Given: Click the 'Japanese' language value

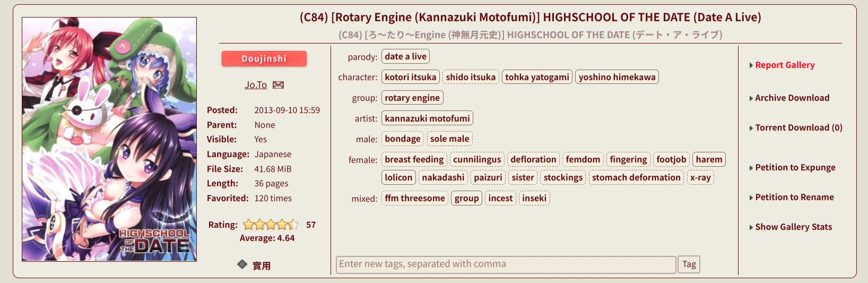Looking at the screenshot, I should point(273,154).
